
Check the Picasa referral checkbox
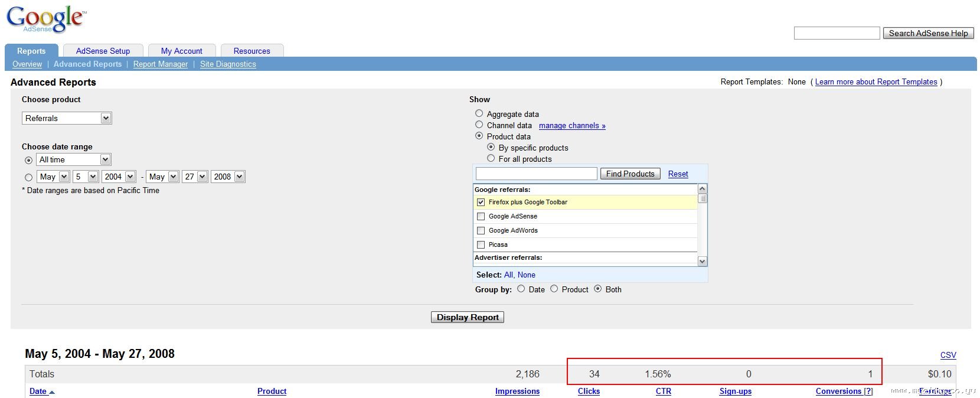(x=481, y=244)
